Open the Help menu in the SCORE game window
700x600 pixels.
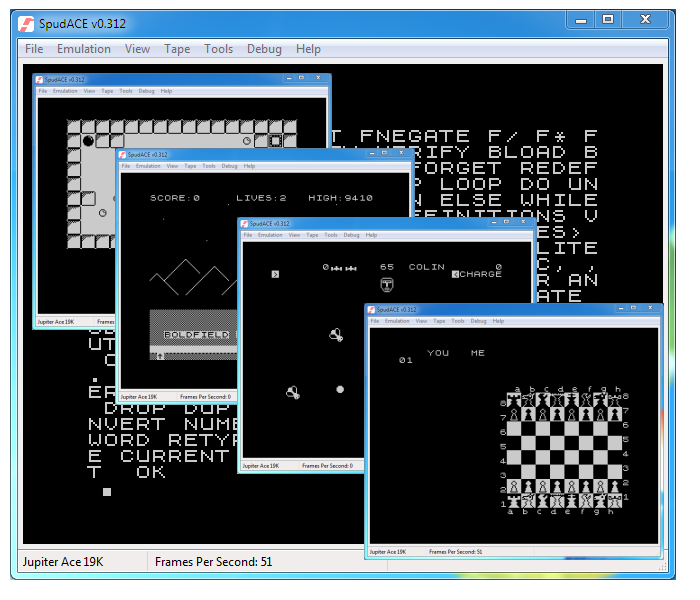point(249,166)
